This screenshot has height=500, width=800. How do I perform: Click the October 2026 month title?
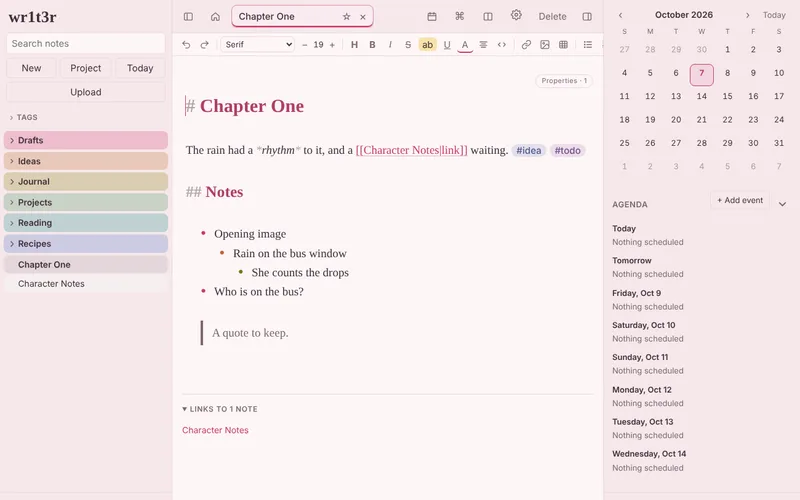[684, 15]
